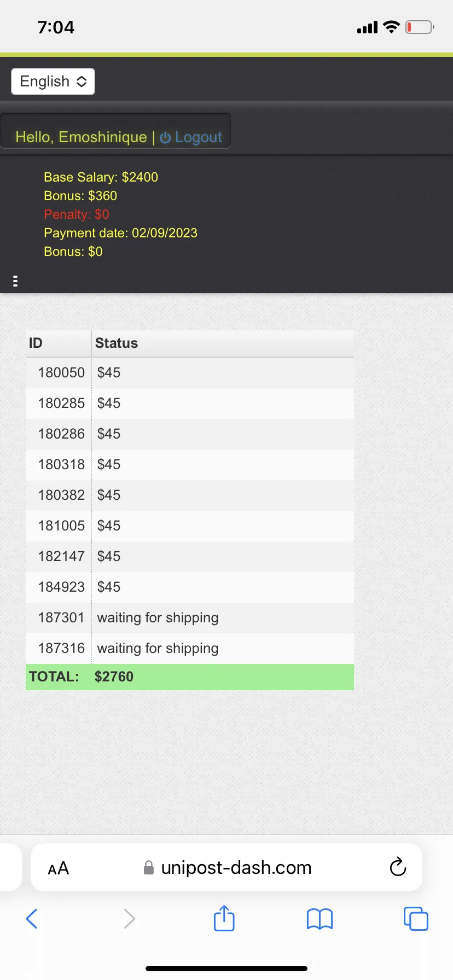Click the ID column header
This screenshot has width=453, height=980.
(58, 343)
